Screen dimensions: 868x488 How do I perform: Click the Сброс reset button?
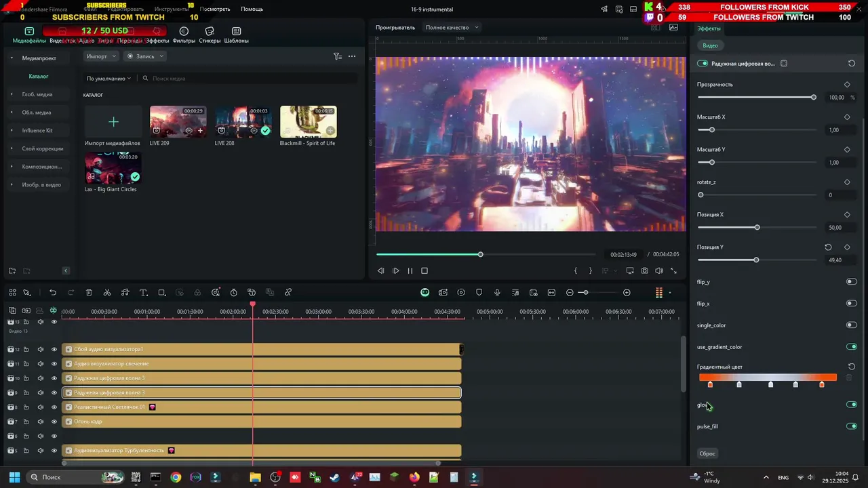[707, 453]
